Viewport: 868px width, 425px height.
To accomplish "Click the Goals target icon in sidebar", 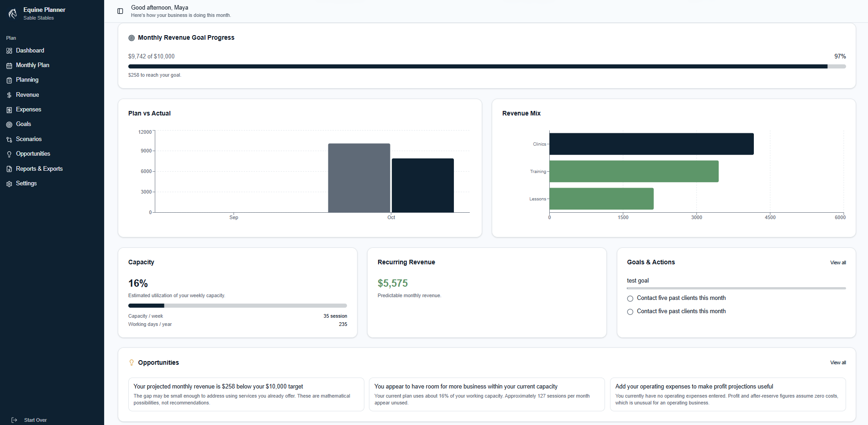I will [9, 125].
